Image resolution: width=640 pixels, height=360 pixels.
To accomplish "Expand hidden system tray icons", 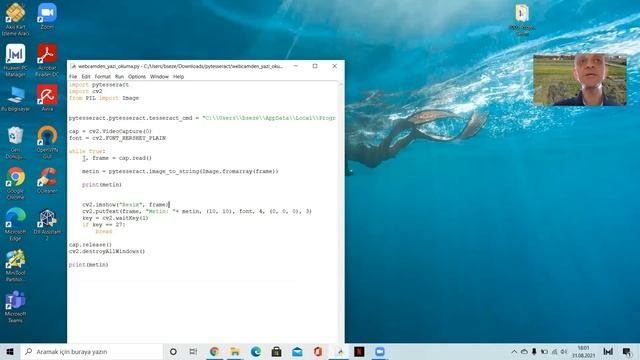I will [x=514, y=351].
